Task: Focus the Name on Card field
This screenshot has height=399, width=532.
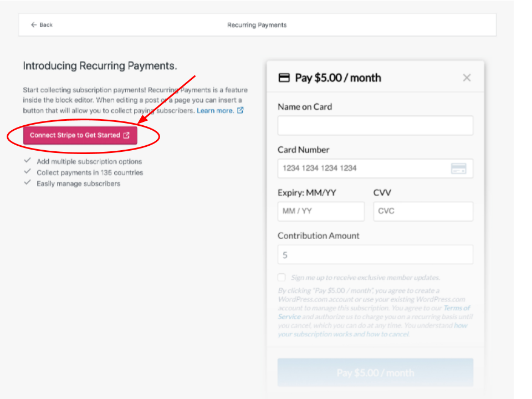Action: click(375, 126)
